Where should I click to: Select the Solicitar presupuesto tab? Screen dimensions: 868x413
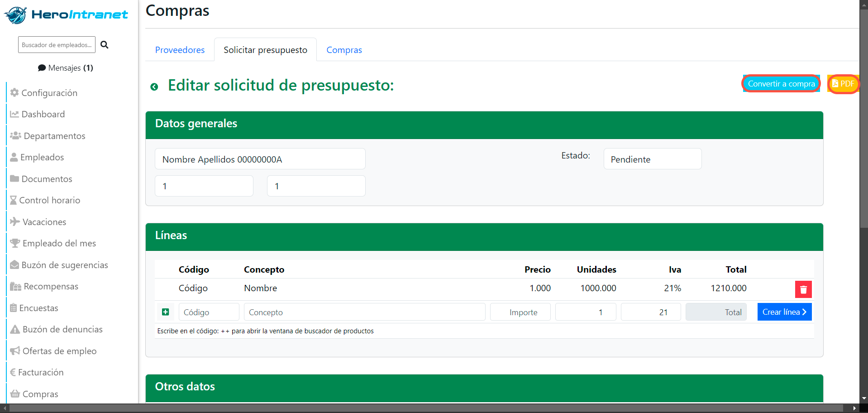click(265, 50)
